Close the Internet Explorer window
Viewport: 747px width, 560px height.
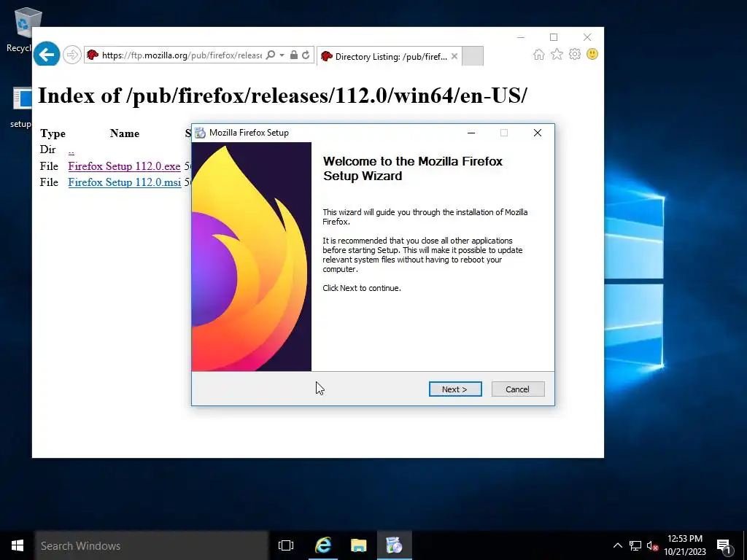coord(587,37)
